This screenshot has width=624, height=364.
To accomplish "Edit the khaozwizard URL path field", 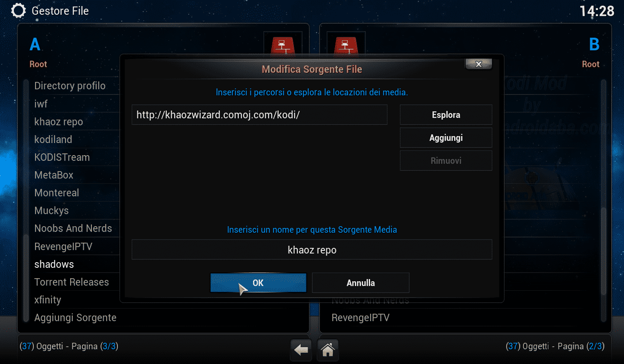I will click(x=260, y=115).
